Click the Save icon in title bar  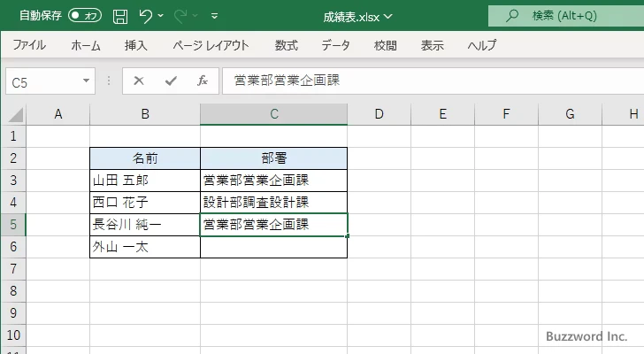coord(120,16)
